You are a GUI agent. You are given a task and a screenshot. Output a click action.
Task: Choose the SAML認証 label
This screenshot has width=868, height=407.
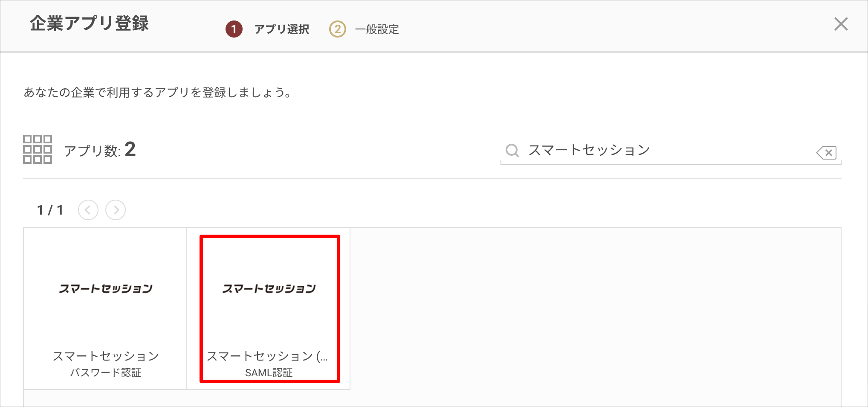click(x=269, y=372)
